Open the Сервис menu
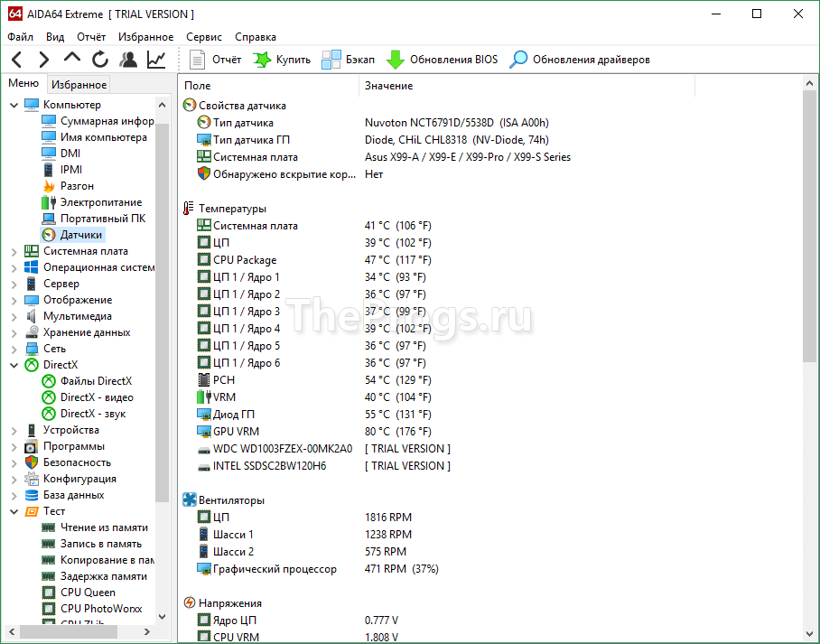The image size is (820, 644). 204,37
